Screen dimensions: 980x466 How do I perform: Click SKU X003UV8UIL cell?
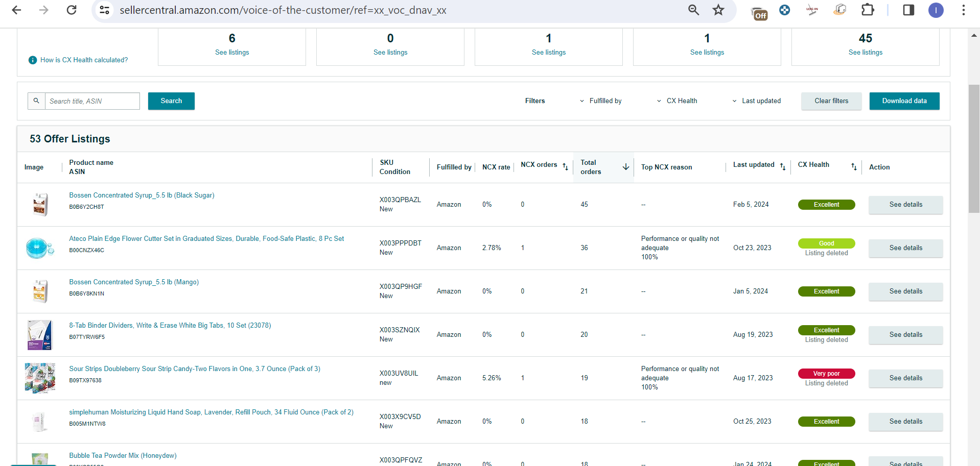(399, 374)
